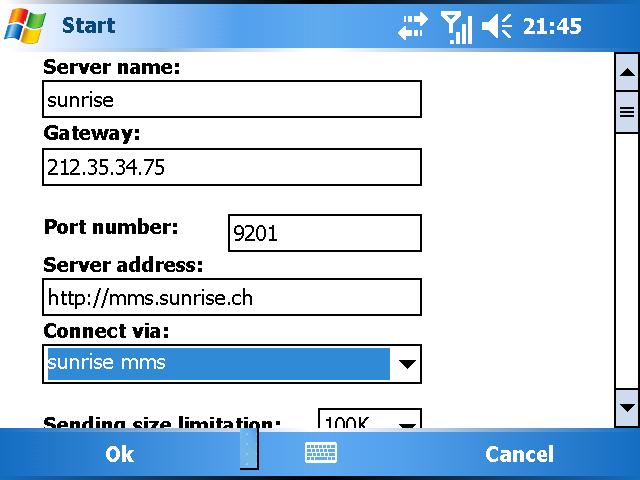Screen dimensions: 640x480
Task: Click the Port number label
Action: coord(111,227)
